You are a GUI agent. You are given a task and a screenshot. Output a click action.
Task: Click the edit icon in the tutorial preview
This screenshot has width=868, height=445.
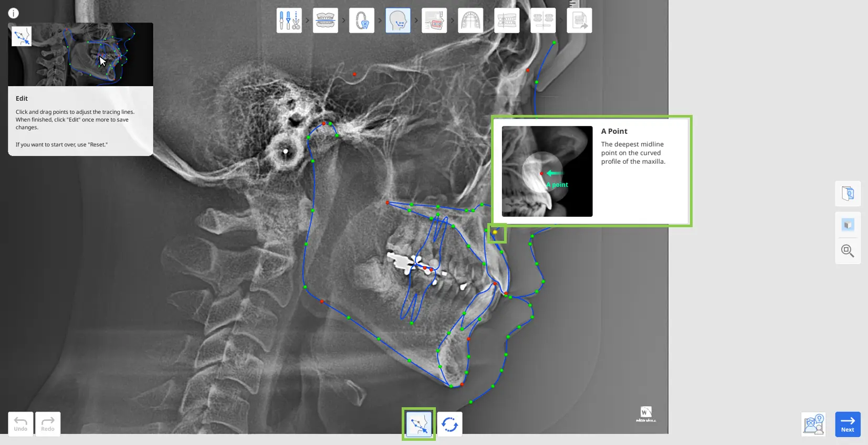[x=22, y=36]
